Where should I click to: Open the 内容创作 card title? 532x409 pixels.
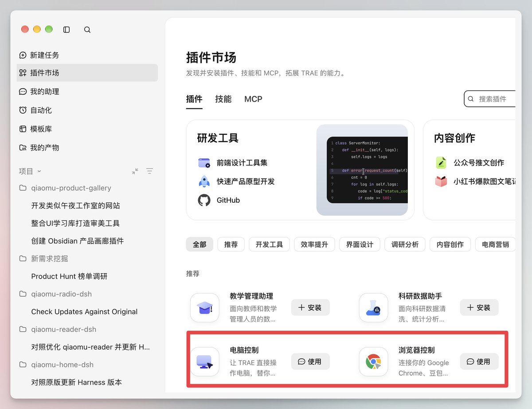click(x=454, y=138)
